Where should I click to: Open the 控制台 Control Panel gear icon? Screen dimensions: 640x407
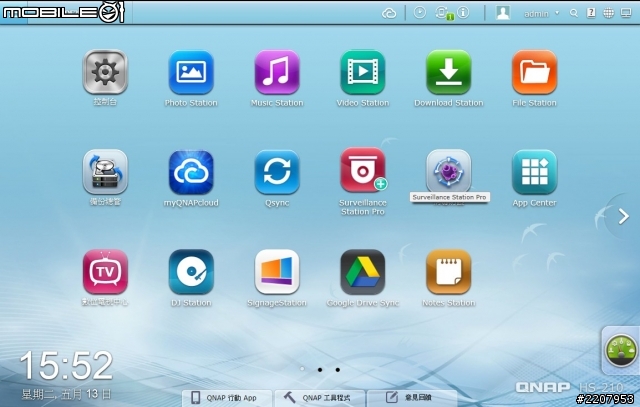coord(105,72)
